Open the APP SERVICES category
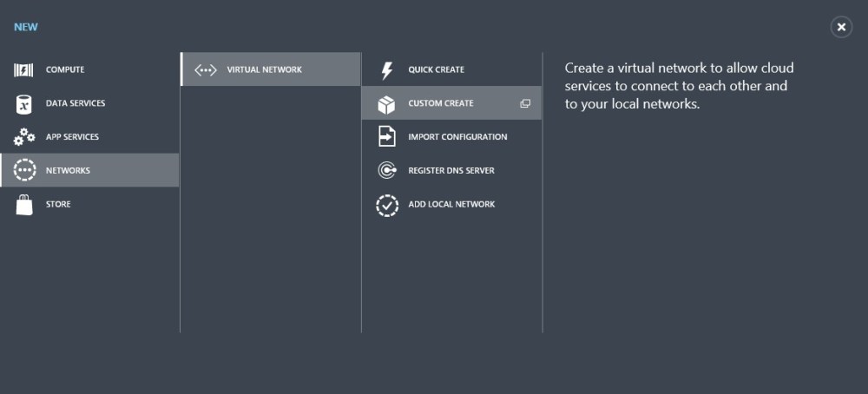Screen dimensions: 868x394 coord(73,136)
